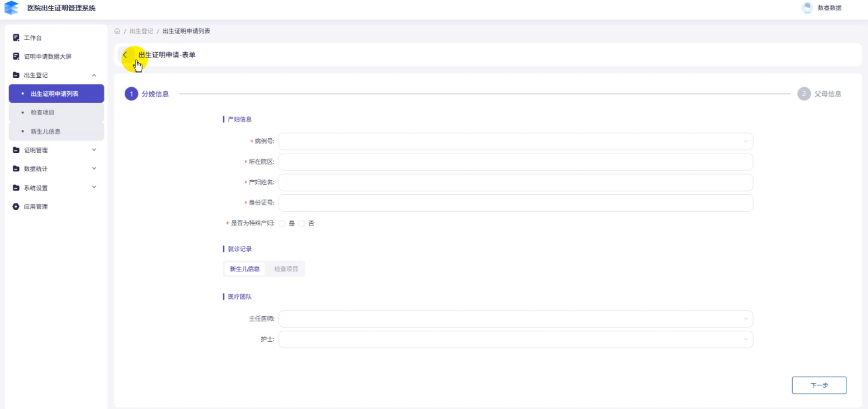
Task: Click the 工作台 sidebar icon
Action: coord(16,38)
